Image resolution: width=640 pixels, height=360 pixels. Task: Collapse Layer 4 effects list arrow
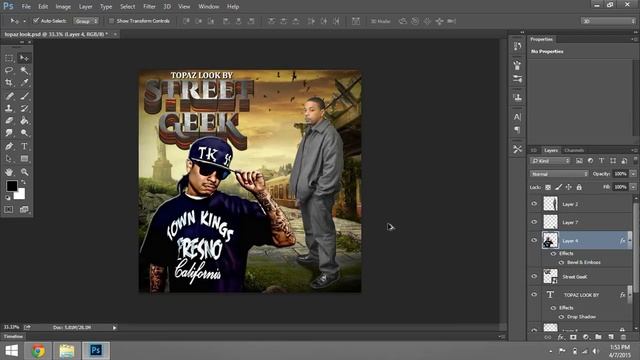629,241
